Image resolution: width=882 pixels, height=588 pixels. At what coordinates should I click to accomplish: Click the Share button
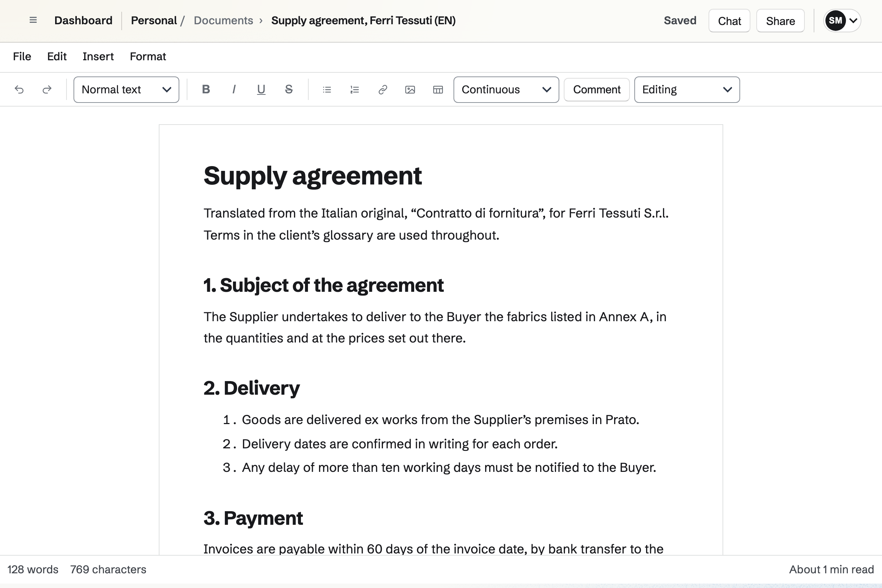[x=780, y=21]
